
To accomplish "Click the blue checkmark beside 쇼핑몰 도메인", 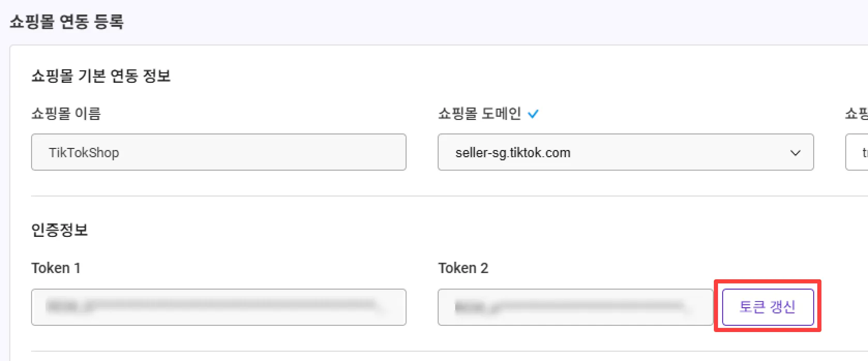I will 533,114.
